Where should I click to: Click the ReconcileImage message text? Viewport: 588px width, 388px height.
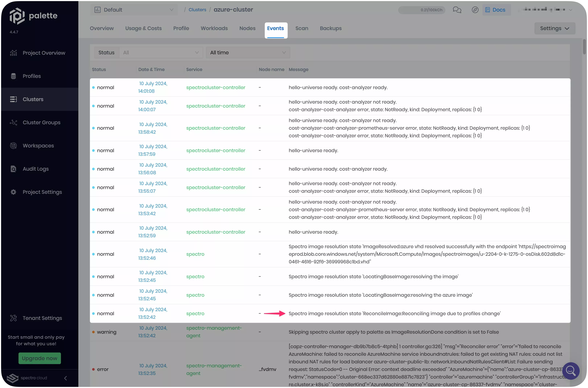point(394,314)
